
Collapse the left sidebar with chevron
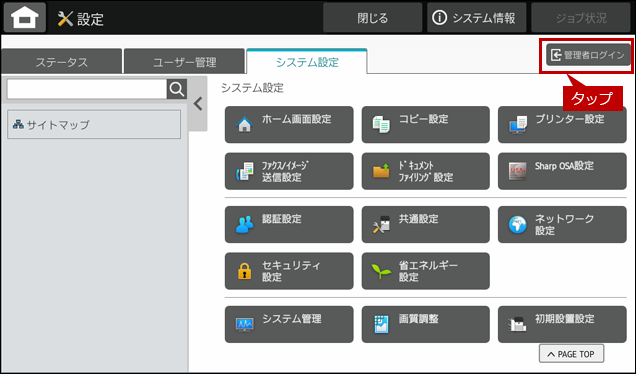click(x=198, y=104)
